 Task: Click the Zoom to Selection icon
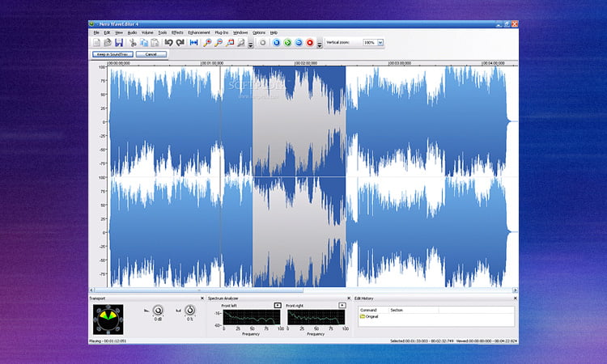click(231, 42)
